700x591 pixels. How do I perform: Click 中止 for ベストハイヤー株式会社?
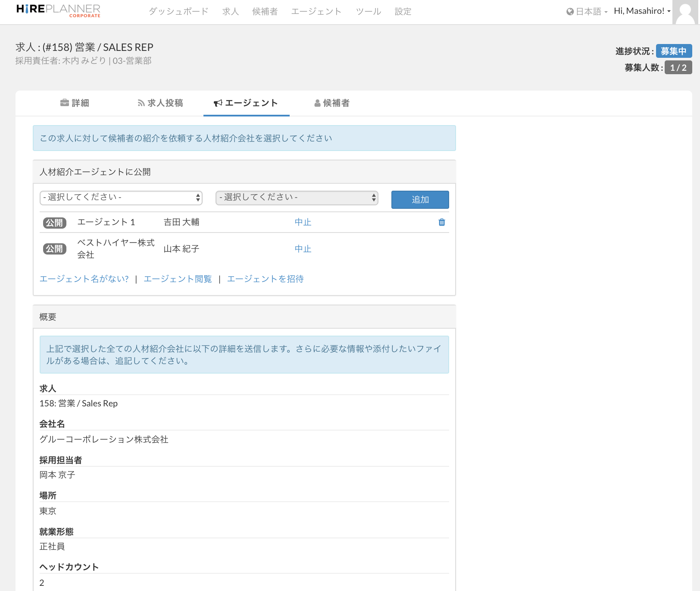point(303,249)
